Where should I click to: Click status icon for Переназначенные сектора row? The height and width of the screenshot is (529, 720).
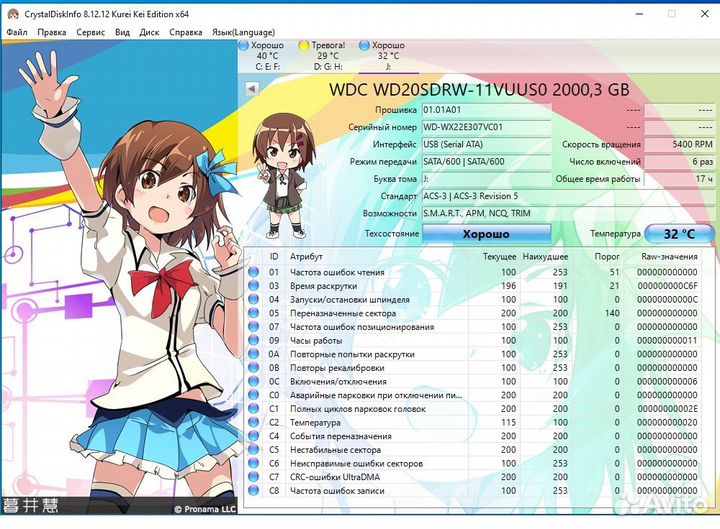(253, 313)
